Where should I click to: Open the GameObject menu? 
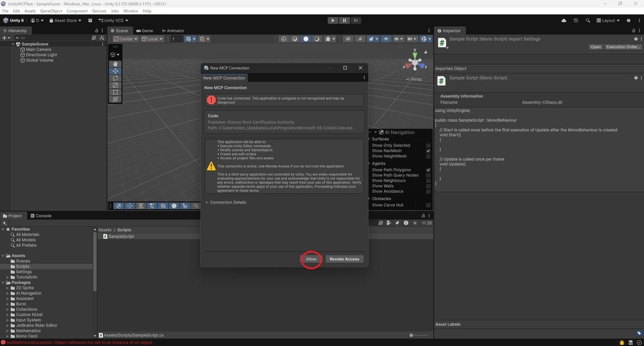pos(51,11)
